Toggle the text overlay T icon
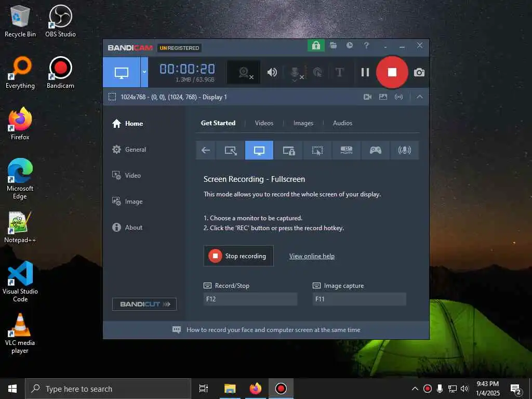 click(339, 72)
